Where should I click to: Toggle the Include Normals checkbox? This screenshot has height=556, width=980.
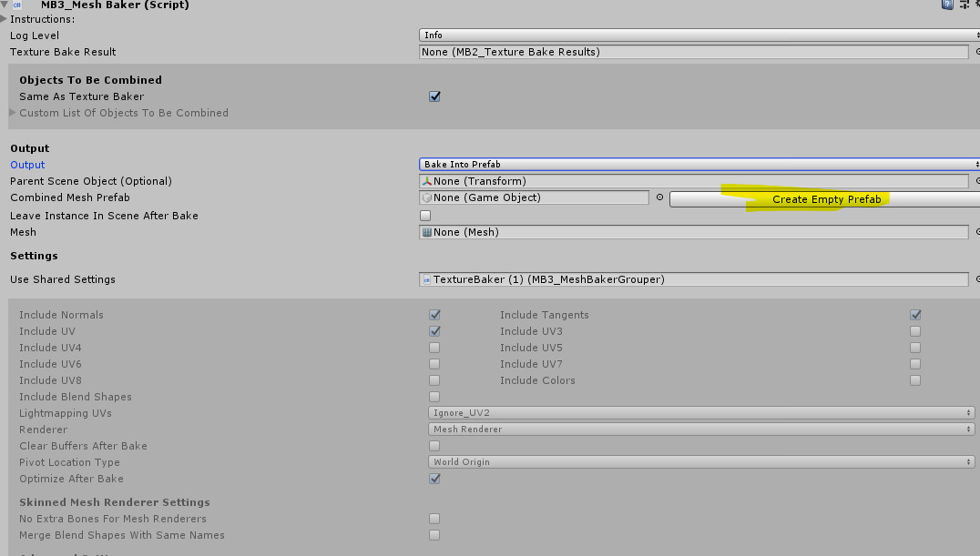[x=434, y=314]
